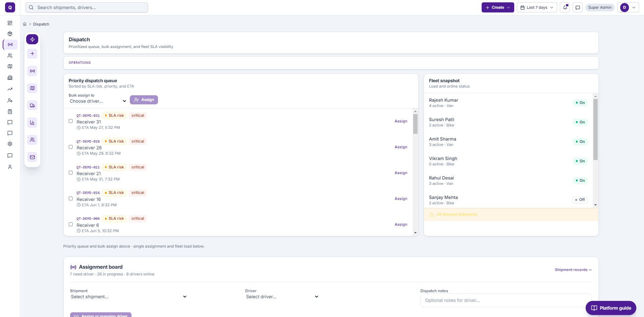Check the box for Receiver 21 shipment
Image resolution: width=644 pixels, height=317 pixels.
[x=71, y=173]
